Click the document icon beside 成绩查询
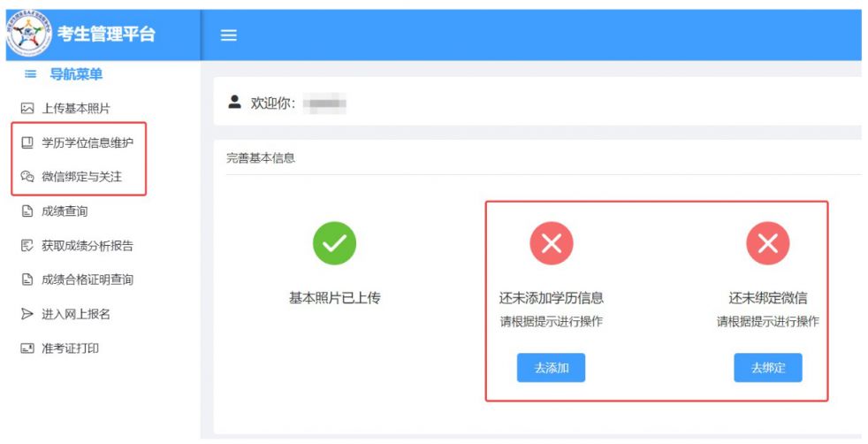Screen dimensions: 868x444 pos(27,211)
